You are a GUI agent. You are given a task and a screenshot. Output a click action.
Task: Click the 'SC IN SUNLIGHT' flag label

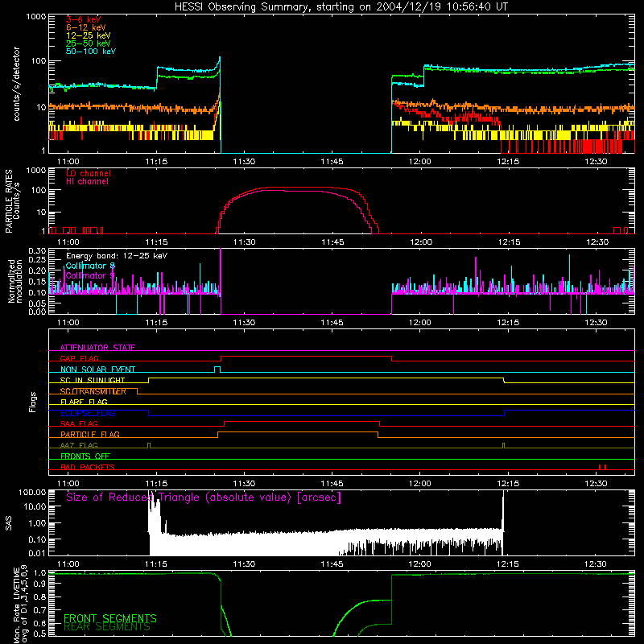pos(93,380)
